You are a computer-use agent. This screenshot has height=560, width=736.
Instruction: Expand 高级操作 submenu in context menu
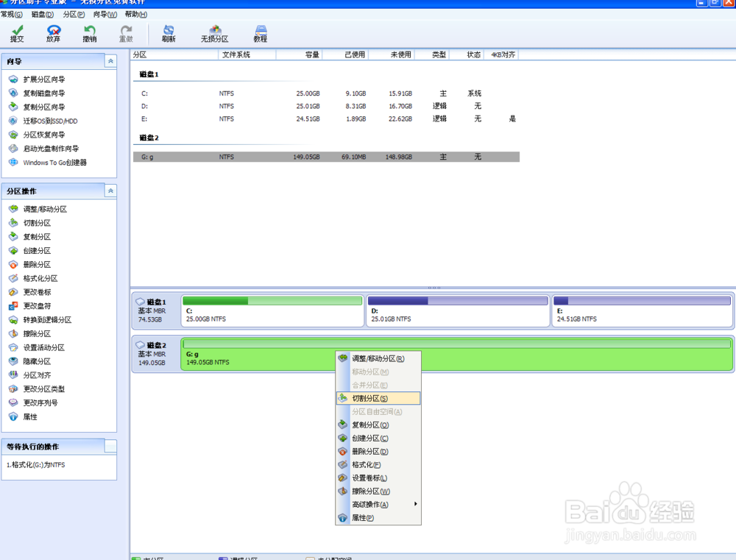tap(378, 504)
